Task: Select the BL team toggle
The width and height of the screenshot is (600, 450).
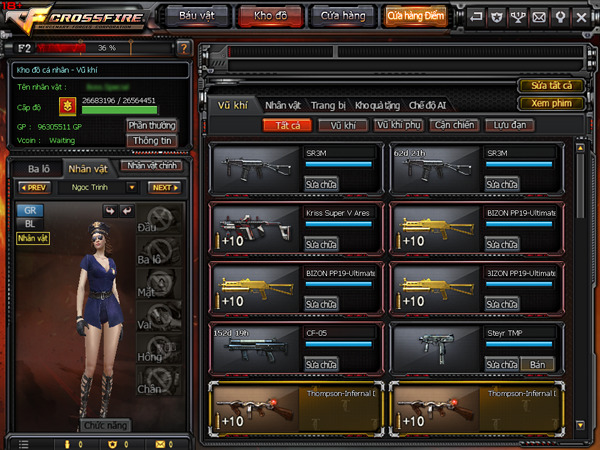Action: click(30, 224)
